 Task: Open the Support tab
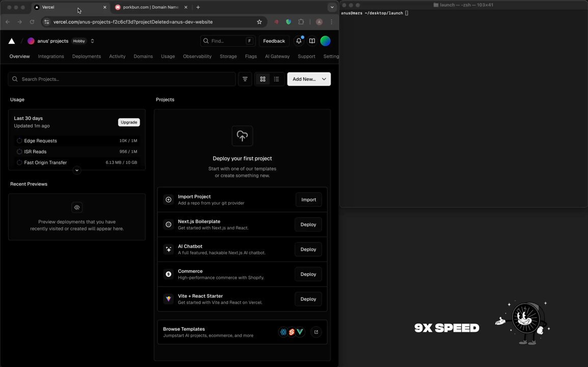(306, 56)
